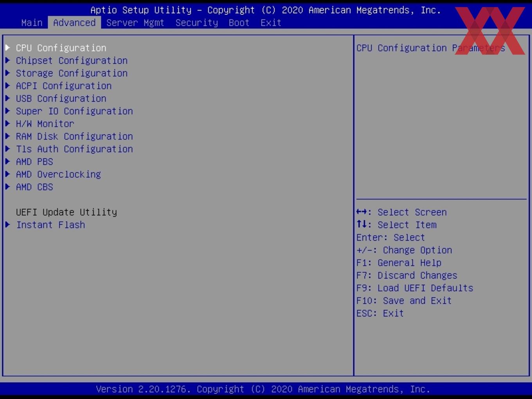This screenshot has height=399, width=532.
Task: Click the arrow beside Tls Auth Configuration
Action: (x=7, y=149)
